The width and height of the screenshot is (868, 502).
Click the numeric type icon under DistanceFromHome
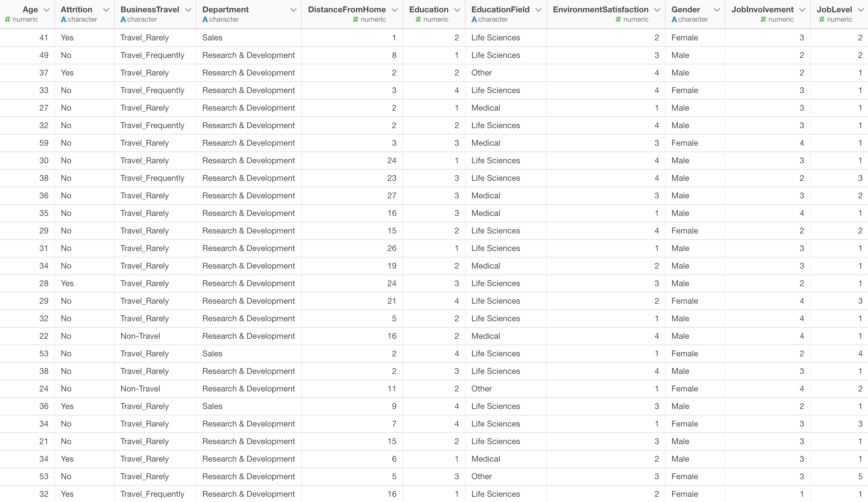click(355, 19)
